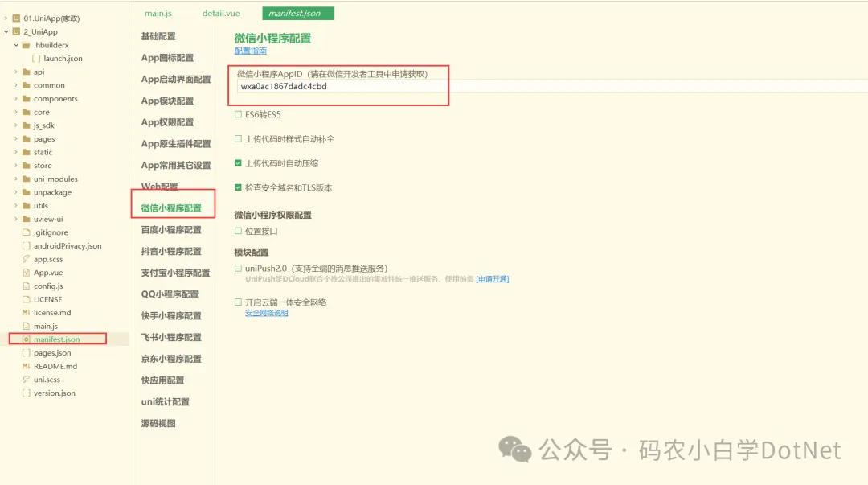Click the pages folder icon
The image size is (868, 485).
[x=26, y=138]
